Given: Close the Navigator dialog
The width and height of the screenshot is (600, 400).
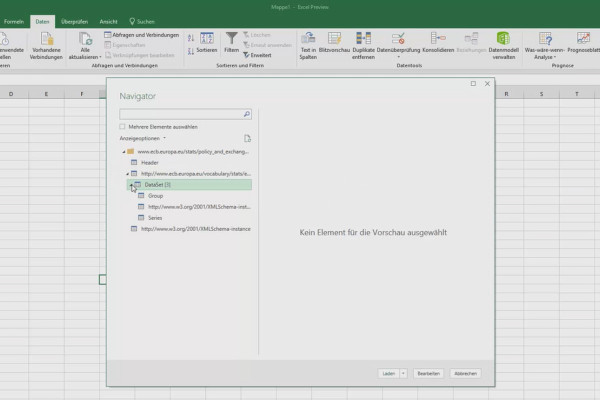Looking at the screenshot, I should coord(487,83).
